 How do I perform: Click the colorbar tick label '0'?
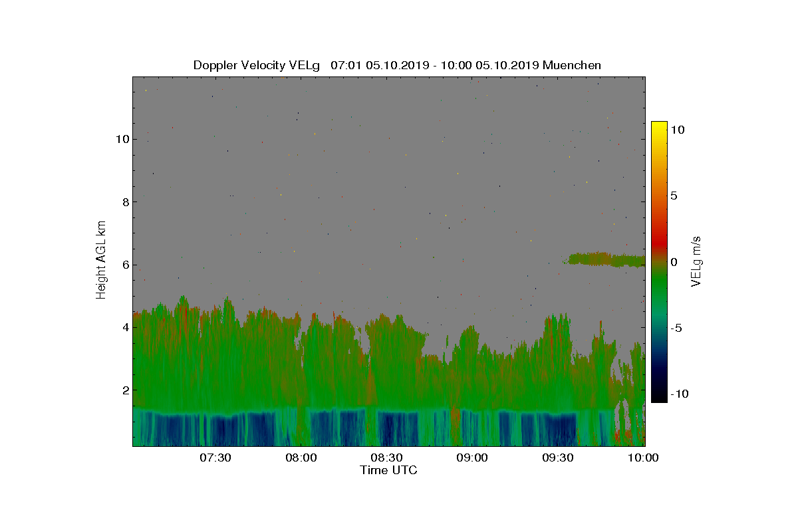pos(674,262)
